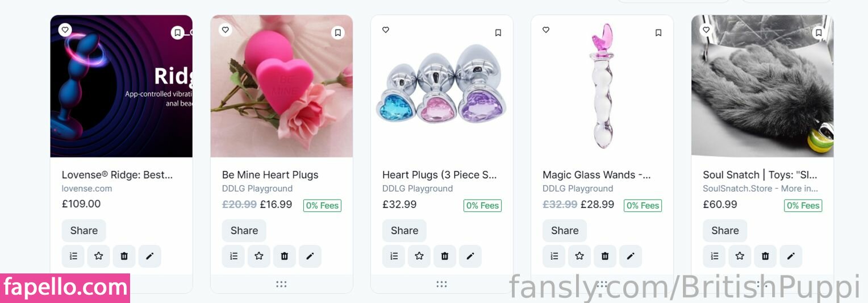Click the numbered list icon on Be Mine Heart Plugs

point(233,256)
